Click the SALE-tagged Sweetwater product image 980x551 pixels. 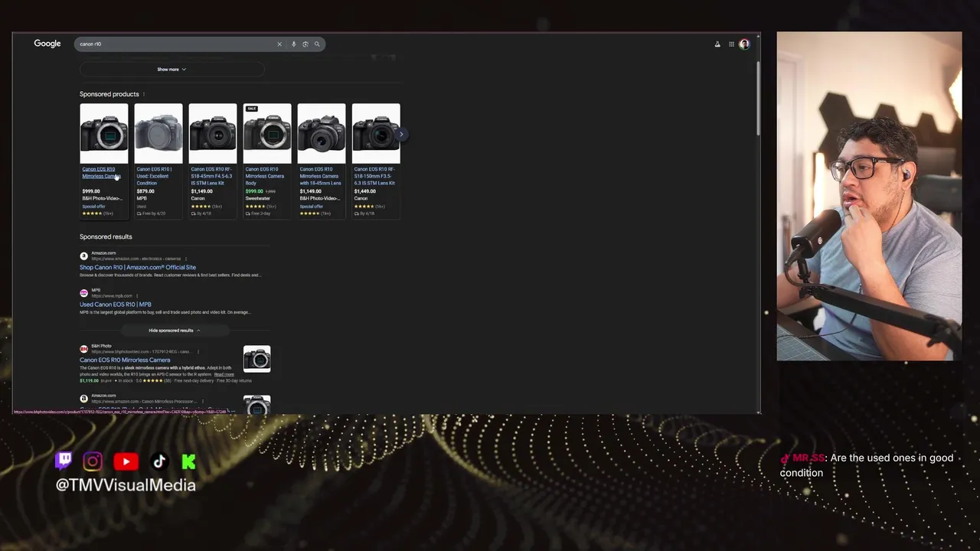tap(267, 133)
